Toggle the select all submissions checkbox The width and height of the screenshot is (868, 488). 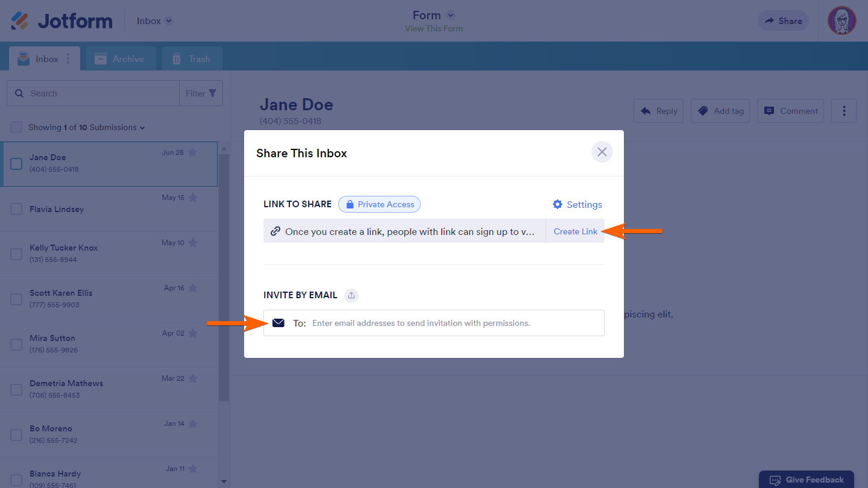16,127
